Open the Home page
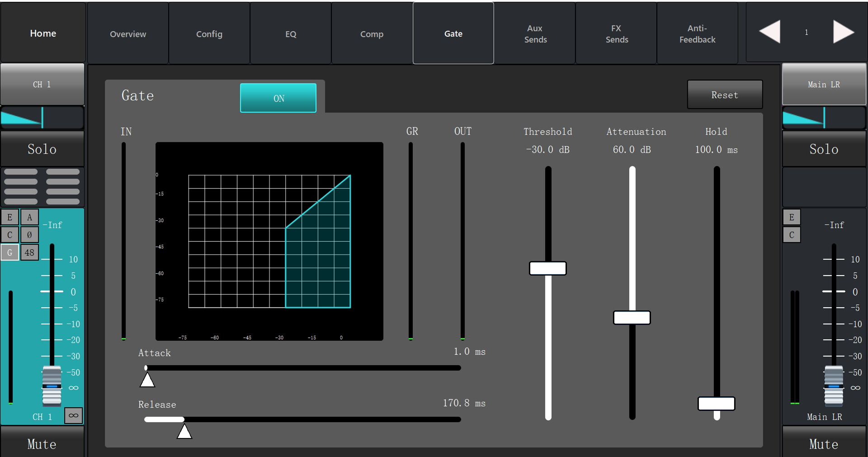This screenshot has height=457, width=868. (43, 33)
